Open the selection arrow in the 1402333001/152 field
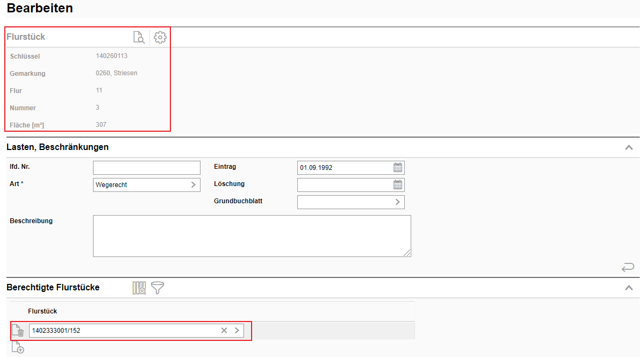The height and width of the screenshot is (357, 644). click(237, 331)
